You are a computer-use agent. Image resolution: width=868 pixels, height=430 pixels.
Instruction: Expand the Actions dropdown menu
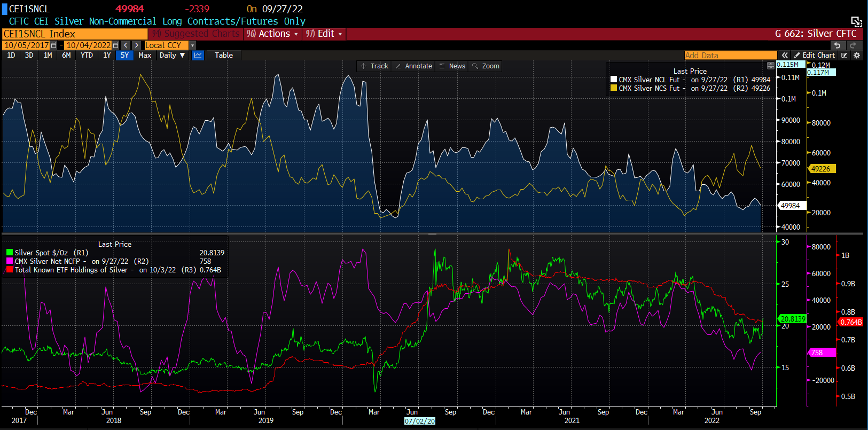click(273, 34)
